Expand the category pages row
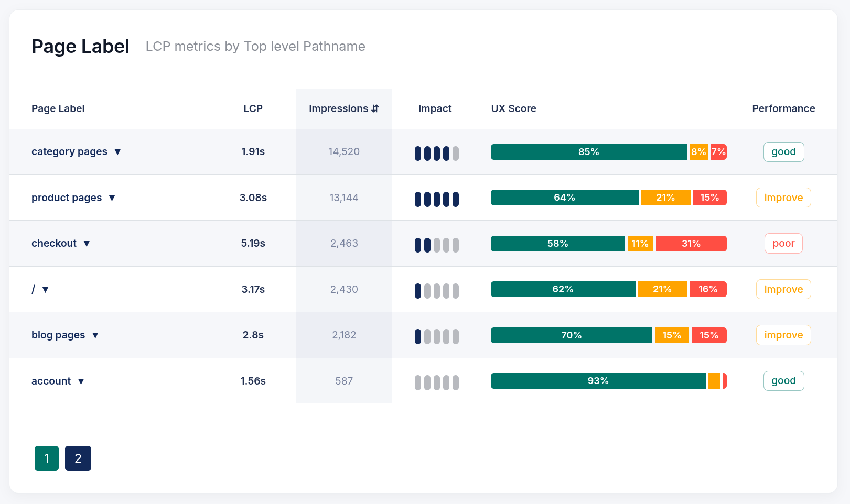The width and height of the screenshot is (850, 504). tap(117, 152)
